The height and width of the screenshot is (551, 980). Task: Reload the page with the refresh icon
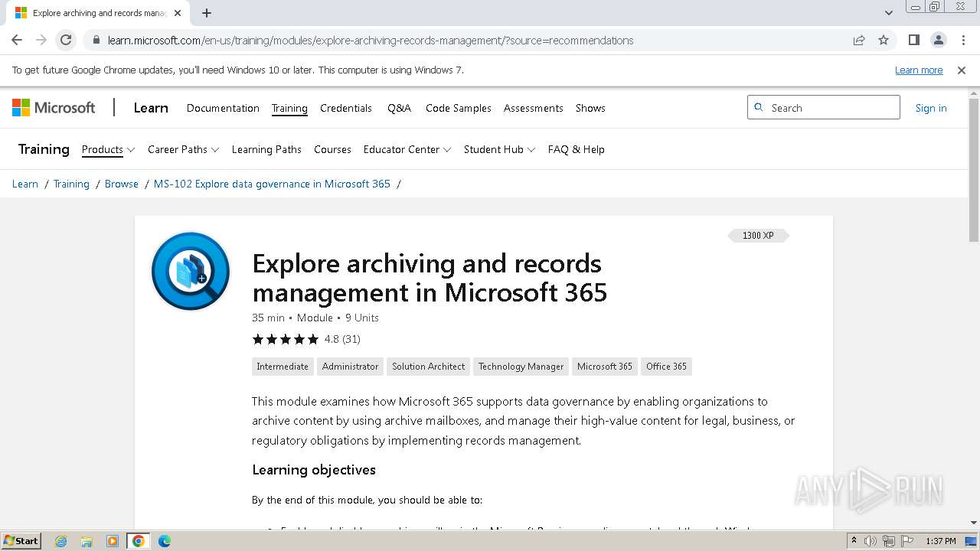tap(66, 40)
